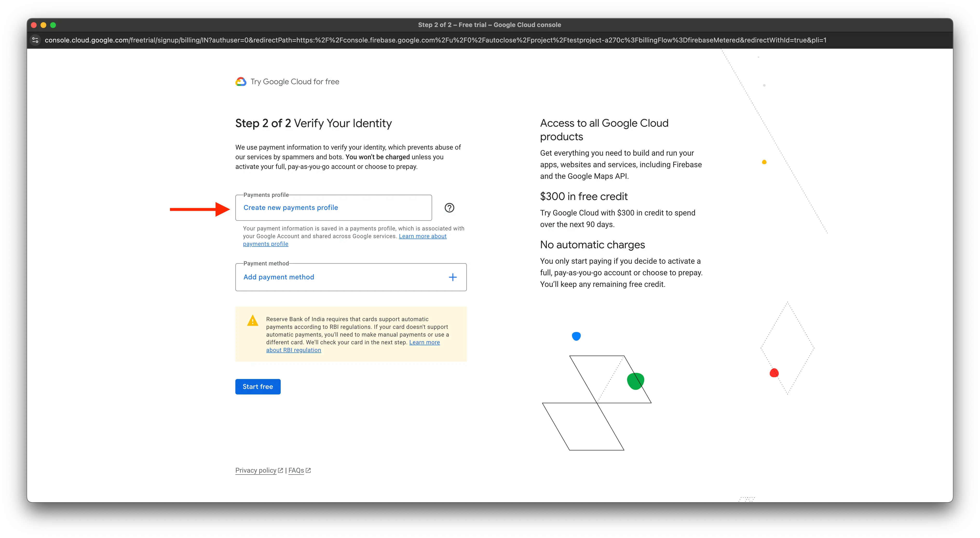The image size is (980, 538).
Task: Click the Google Cloud logo icon
Action: click(x=241, y=81)
